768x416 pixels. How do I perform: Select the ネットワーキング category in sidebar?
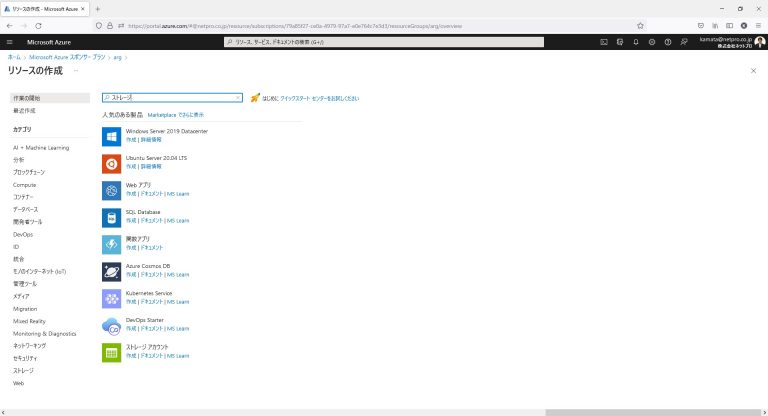tap(30, 345)
